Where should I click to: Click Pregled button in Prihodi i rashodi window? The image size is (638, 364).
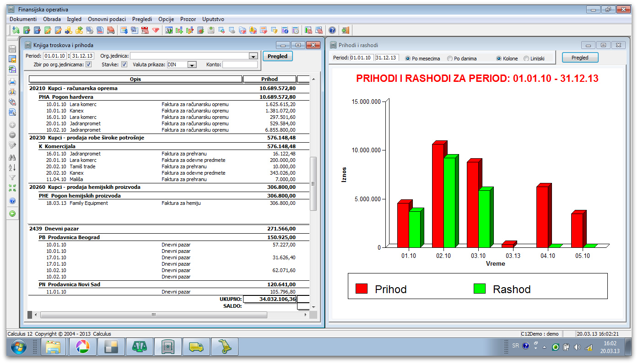[x=580, y=58]
